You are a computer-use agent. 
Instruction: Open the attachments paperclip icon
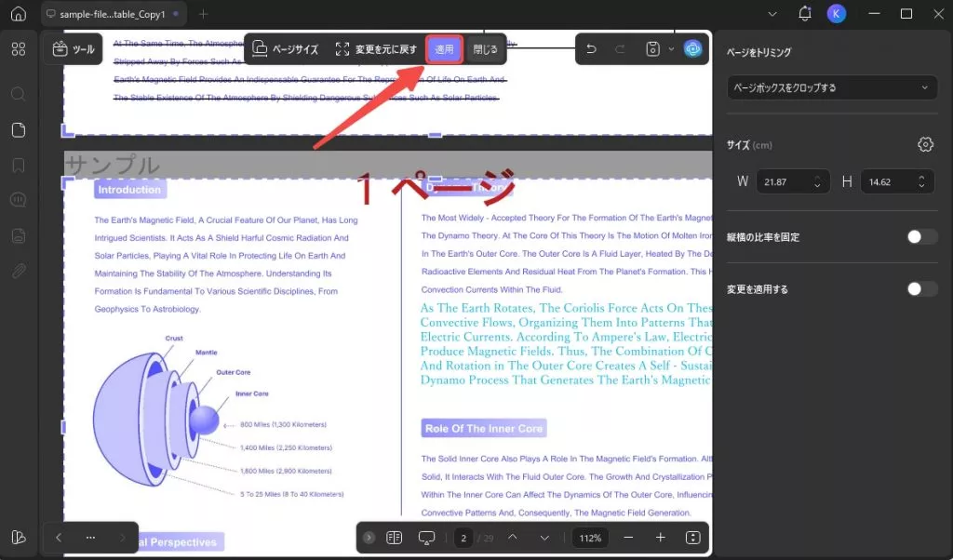(19, 271)
